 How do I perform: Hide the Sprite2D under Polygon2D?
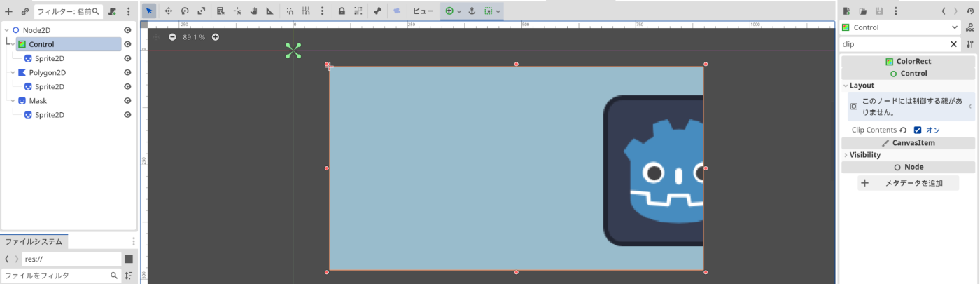click(127, 86)
